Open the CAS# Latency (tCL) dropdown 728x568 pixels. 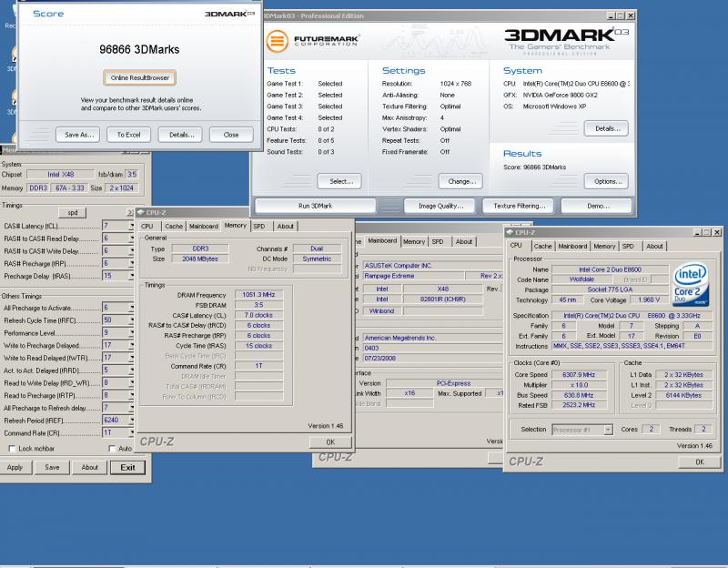[x=131, y=226]
